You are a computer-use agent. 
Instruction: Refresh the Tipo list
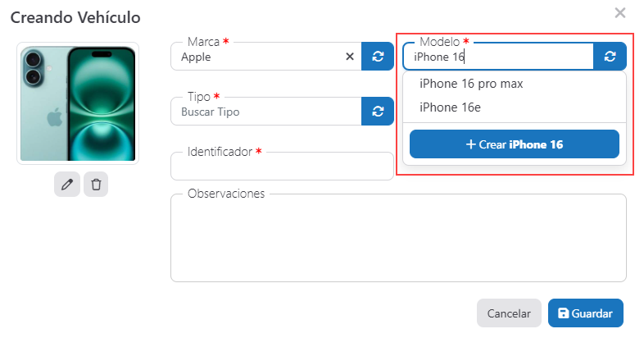tap(378, 112)
